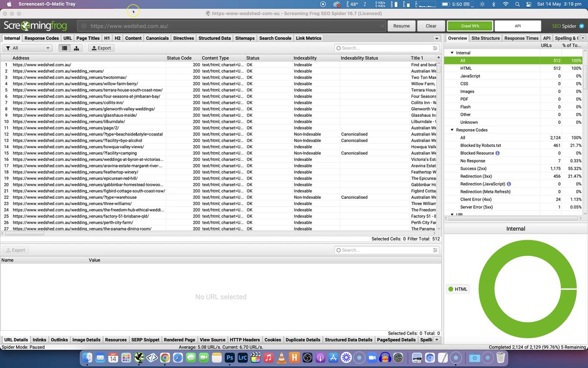Open Google Chrome from the dock
Viewport: 588px width, 368px height.
tap(165, 358)
